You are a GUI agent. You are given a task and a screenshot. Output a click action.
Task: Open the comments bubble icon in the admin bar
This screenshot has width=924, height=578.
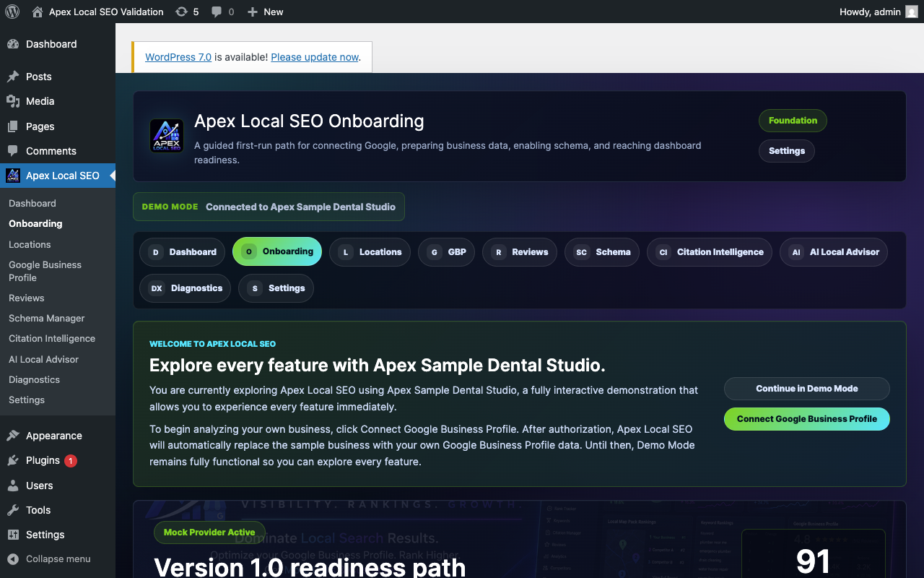click(217, 12)
